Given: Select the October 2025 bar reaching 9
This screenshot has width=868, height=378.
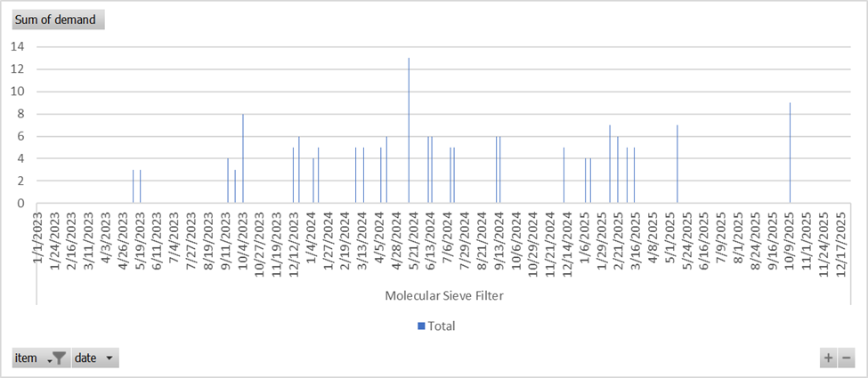Looking at the screenshot, I should [x=790, y=153].
